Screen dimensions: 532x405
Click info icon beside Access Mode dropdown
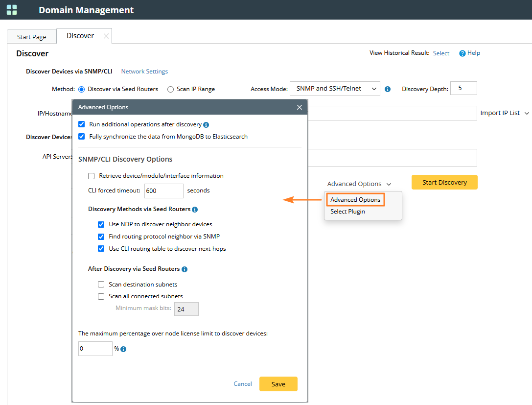point(388,89)
